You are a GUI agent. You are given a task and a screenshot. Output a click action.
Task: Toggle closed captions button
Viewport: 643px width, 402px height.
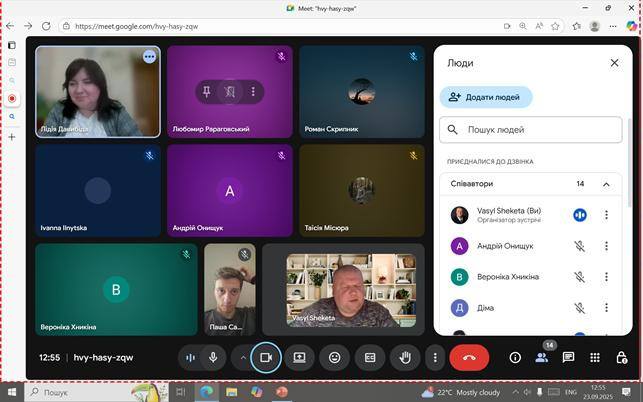click(x=369, y=357)
